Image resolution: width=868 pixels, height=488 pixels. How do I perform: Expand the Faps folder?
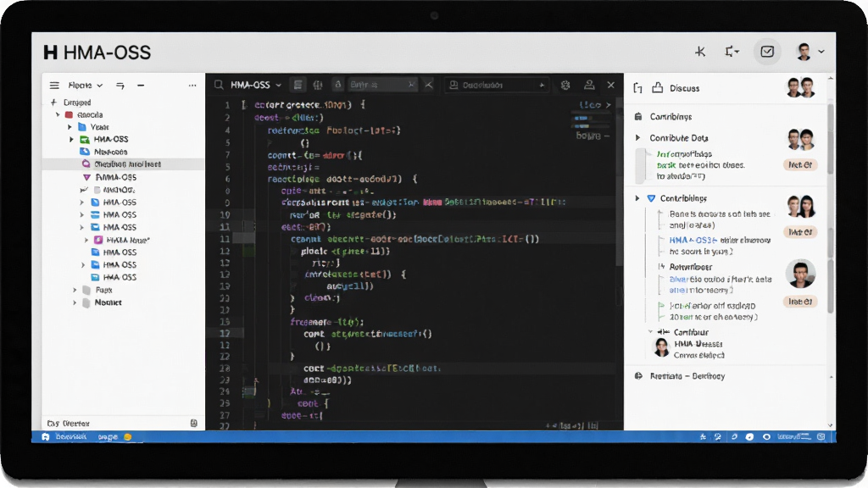[x=75, y=290]
